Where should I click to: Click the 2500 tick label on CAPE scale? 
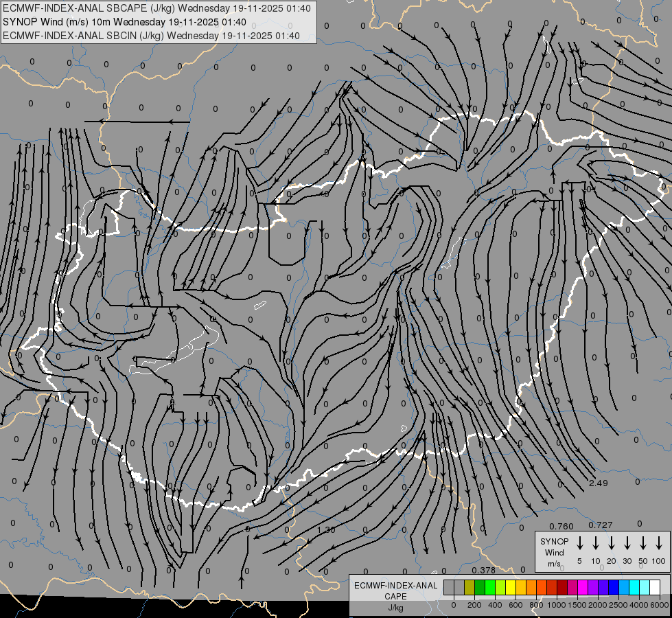click(x=618, y=605)
